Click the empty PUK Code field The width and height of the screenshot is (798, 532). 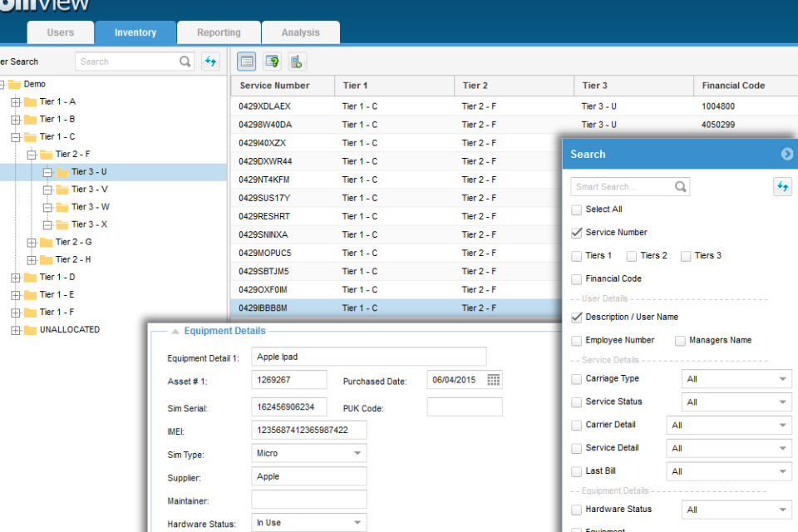(x=465, y=406)
